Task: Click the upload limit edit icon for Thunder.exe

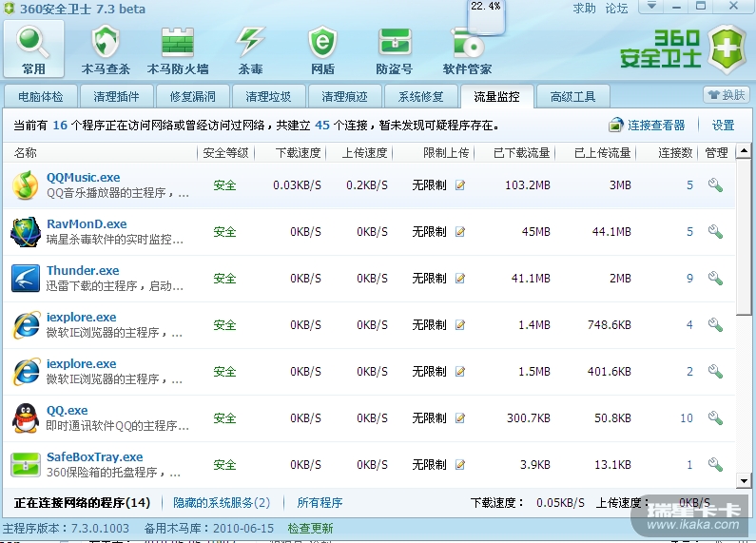Action: click(x=460, y=279)
